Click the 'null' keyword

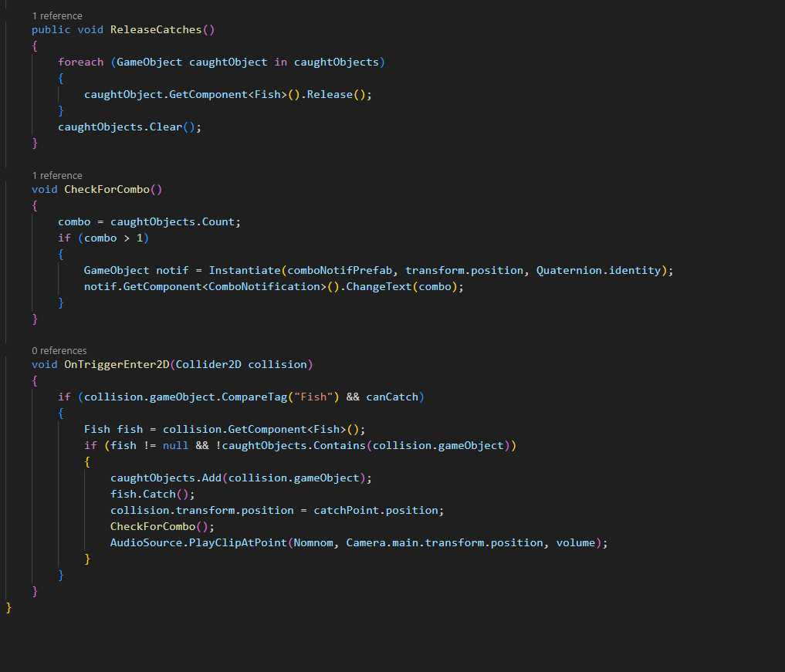click(x=176, y=446)
